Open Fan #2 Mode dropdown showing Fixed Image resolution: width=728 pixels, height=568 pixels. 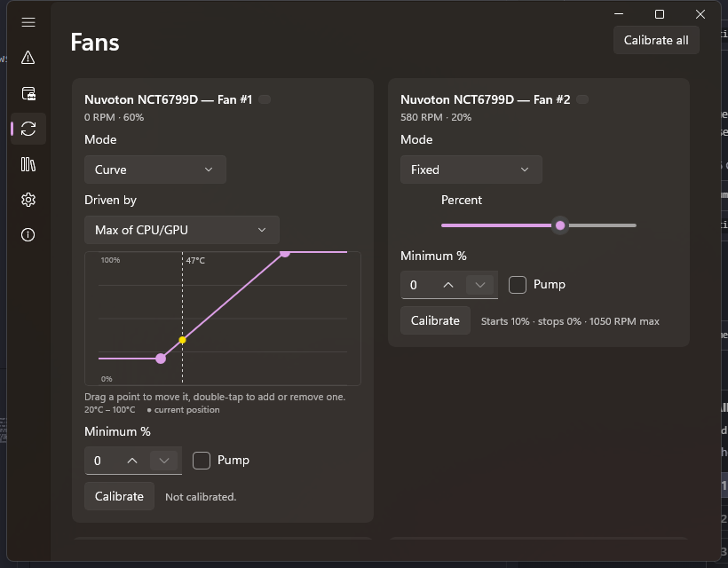(471, 170)
